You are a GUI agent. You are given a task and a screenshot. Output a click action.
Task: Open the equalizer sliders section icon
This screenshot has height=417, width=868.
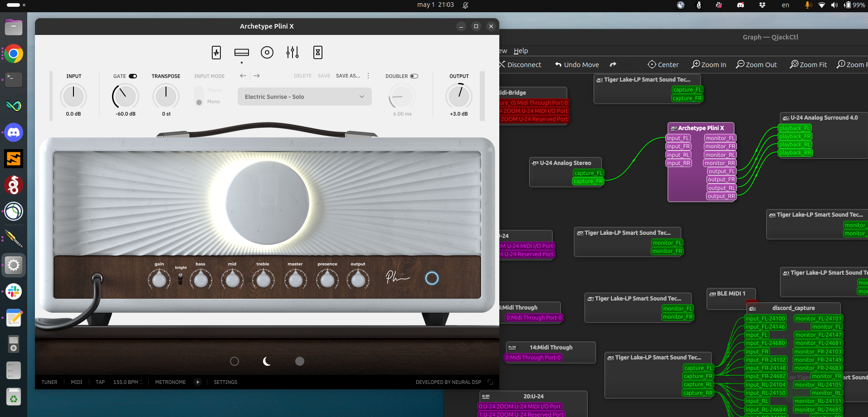point(293,53)
